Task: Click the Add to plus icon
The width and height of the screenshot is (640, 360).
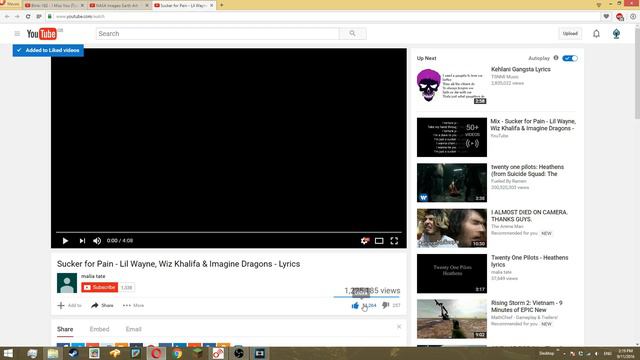Action: 61,305
